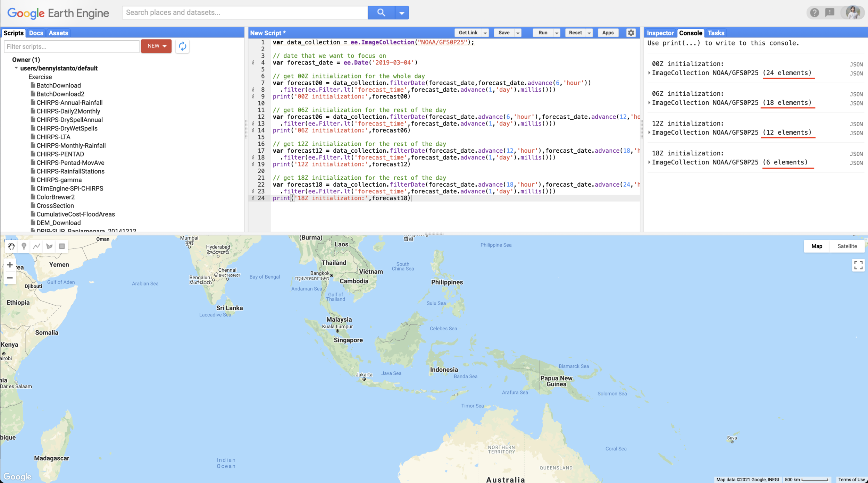This screenshot has height=483, width=868.
Task: Open the Docs tab
Action: [x=36, y=33]
